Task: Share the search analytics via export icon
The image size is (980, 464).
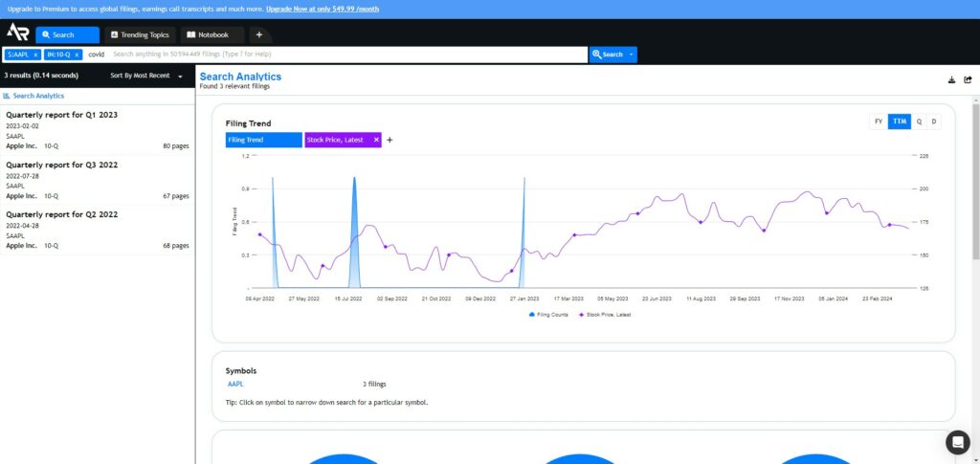Action: pos(969,80)
